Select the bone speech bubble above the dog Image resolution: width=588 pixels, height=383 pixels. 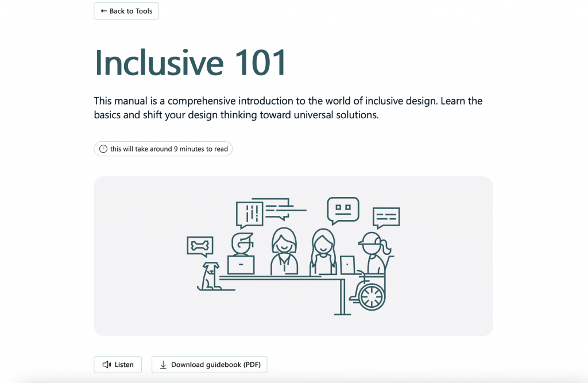[x=200, y=246]
